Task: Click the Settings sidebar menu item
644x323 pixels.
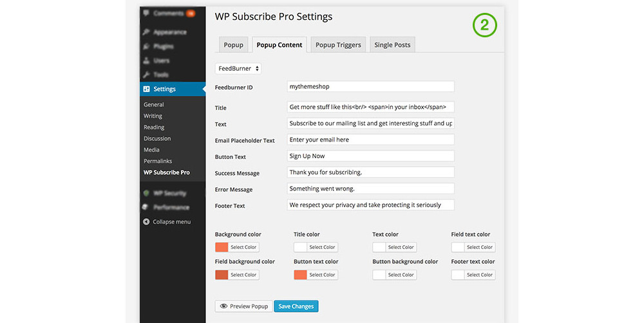Action: pyautogui.click(x=173, y=89)
